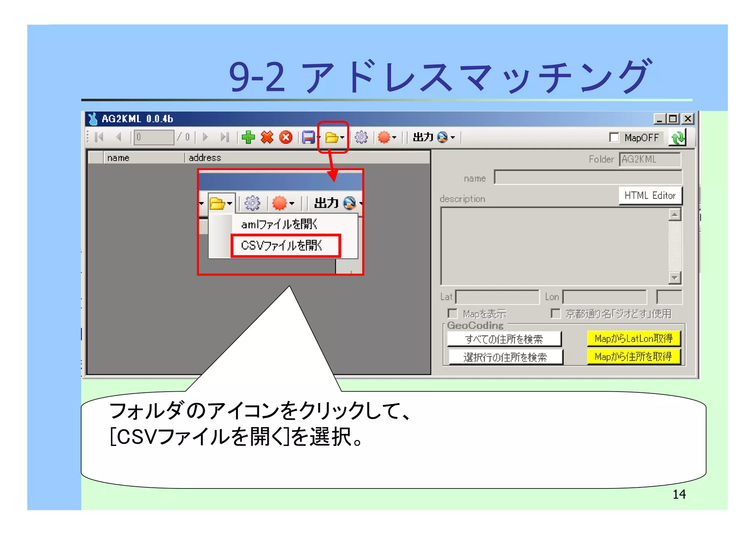Click the Lat input field

[x=497, y=297]
